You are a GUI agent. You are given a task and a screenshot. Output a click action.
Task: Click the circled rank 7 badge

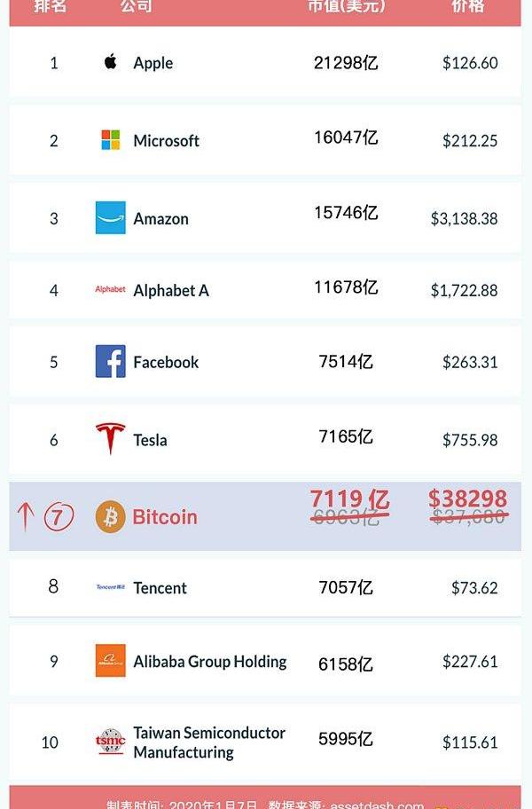[59, 516]
